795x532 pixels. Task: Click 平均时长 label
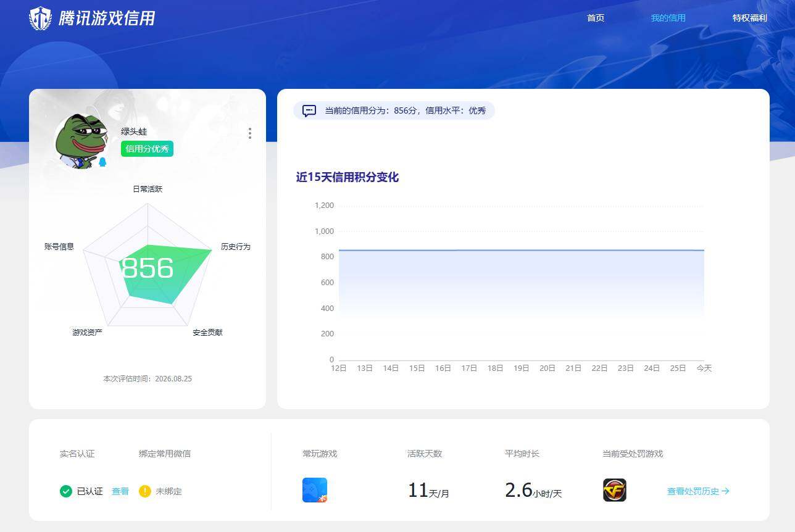pos(522,454)
